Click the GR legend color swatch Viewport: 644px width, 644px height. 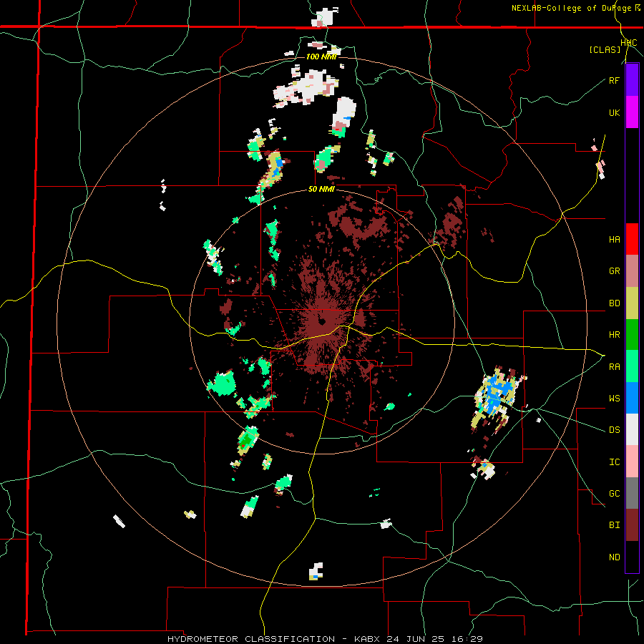tap(632, 271)
